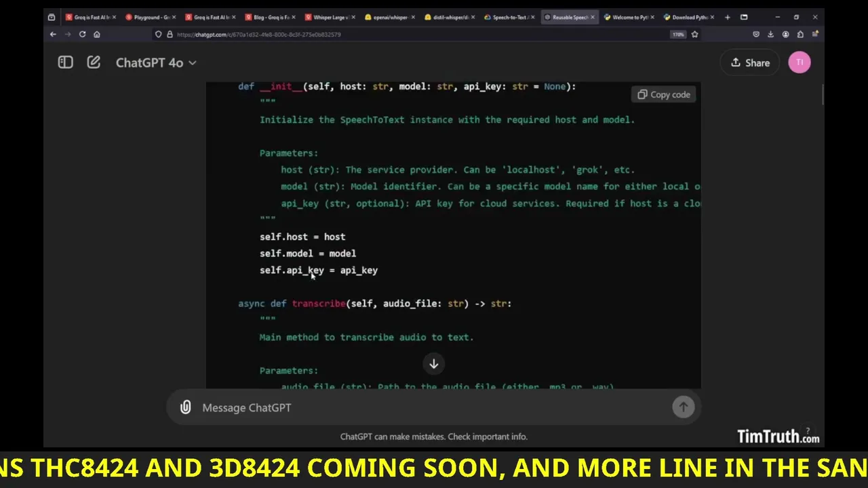868x488 pixels.
Task: List all open tabs
Action: point(744,17)
